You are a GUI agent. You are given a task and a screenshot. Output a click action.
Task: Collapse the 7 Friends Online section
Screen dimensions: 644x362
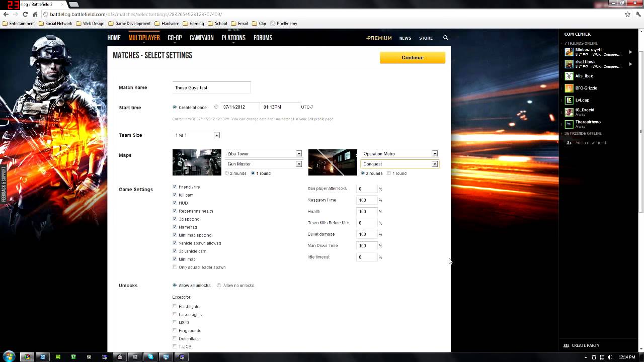click(581, 43)
